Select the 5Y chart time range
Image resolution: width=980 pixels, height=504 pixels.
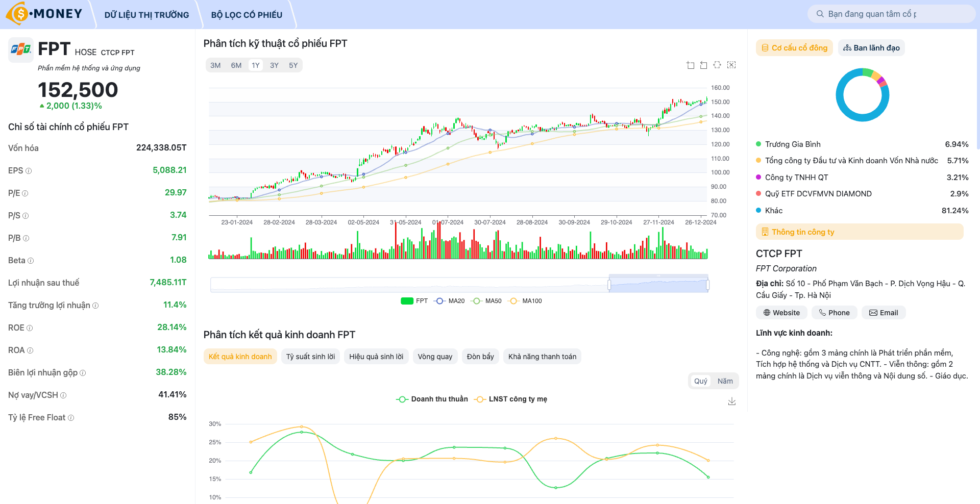(293, 65)
